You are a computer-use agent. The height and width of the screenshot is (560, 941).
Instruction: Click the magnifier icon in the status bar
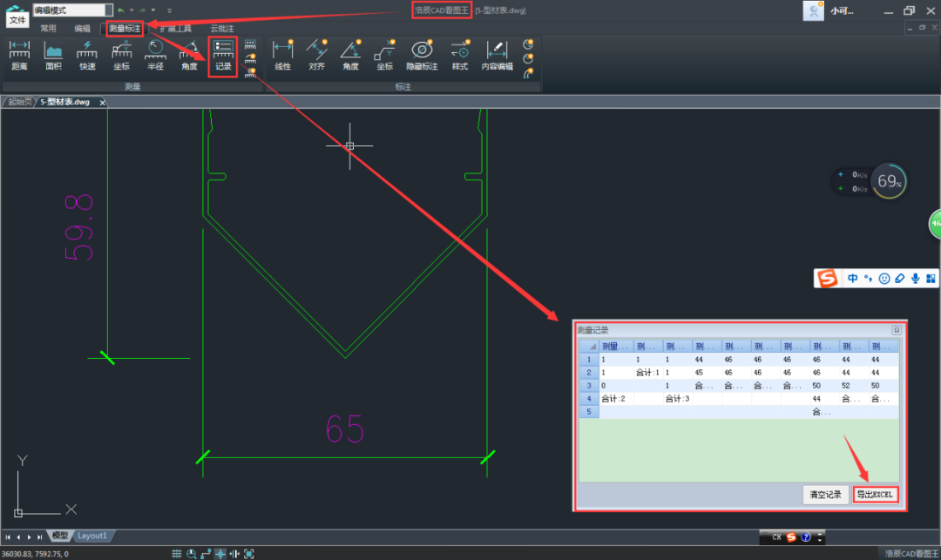pyautogui.click(x=192, y=553)
